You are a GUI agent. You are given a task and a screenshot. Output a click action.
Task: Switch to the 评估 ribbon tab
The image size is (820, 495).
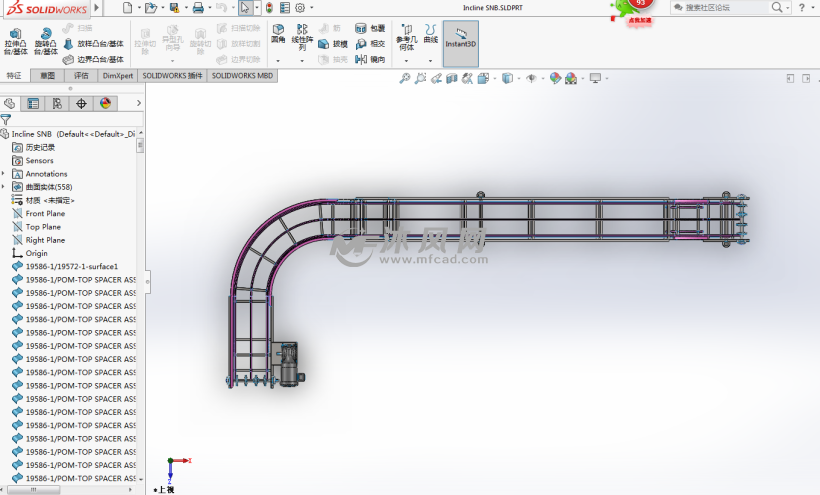coord(81,76)
